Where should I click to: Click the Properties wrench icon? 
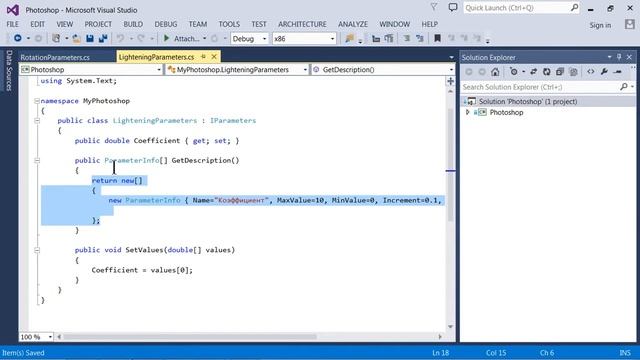(604, 72)
